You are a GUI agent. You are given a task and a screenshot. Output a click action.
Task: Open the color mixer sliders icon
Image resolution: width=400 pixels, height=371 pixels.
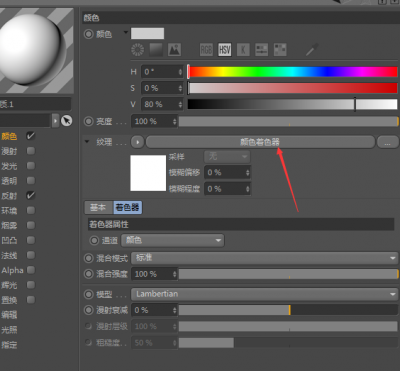262,50
